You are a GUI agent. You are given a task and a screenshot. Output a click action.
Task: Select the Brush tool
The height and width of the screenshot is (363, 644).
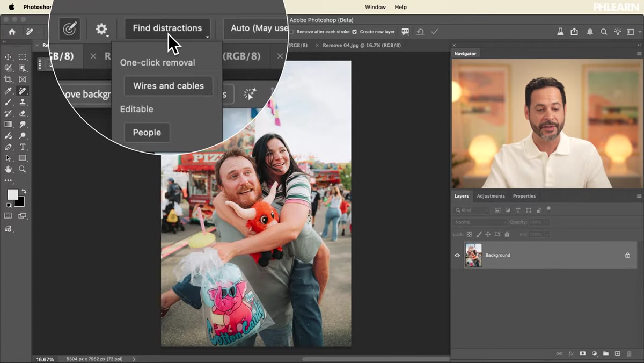pos(8,102)
